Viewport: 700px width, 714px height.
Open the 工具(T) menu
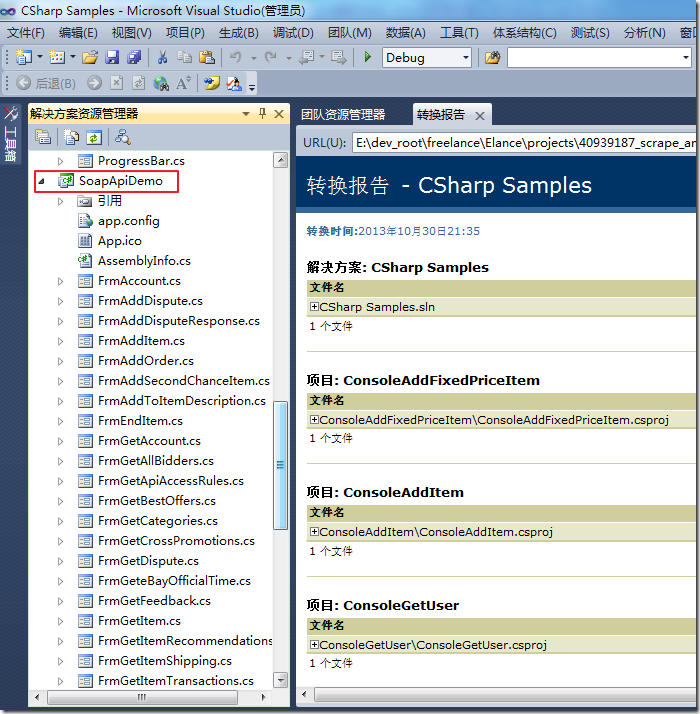459,33
